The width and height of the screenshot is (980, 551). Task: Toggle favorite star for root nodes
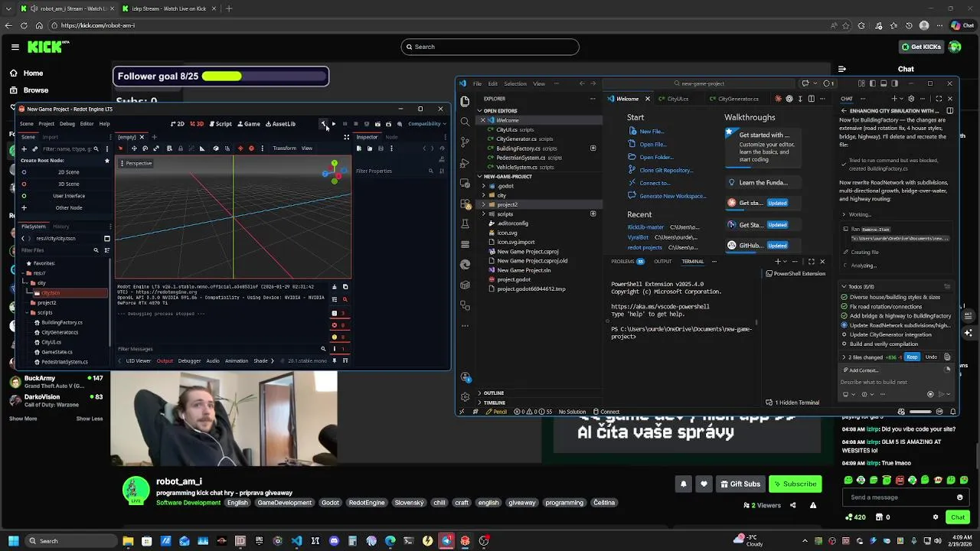point(106,161)
